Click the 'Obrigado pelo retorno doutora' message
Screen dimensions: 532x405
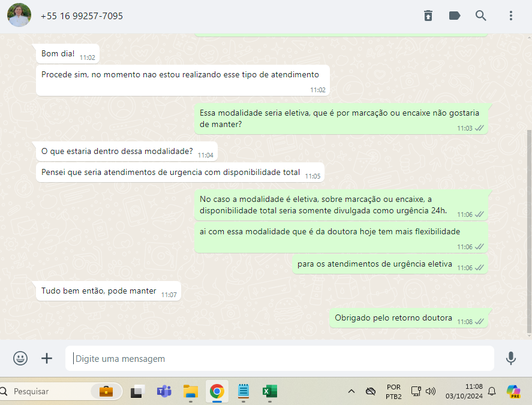click(x=393, y=318)
